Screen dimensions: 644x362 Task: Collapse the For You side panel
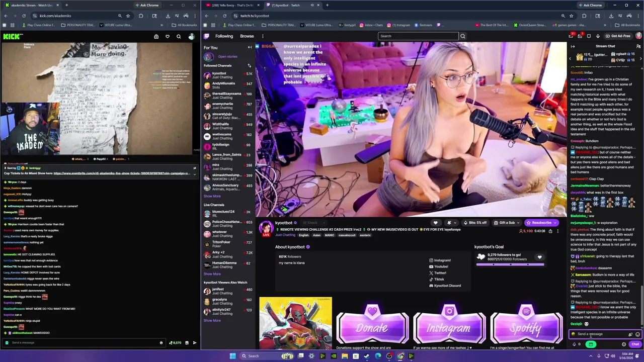(x=250, y=47)
